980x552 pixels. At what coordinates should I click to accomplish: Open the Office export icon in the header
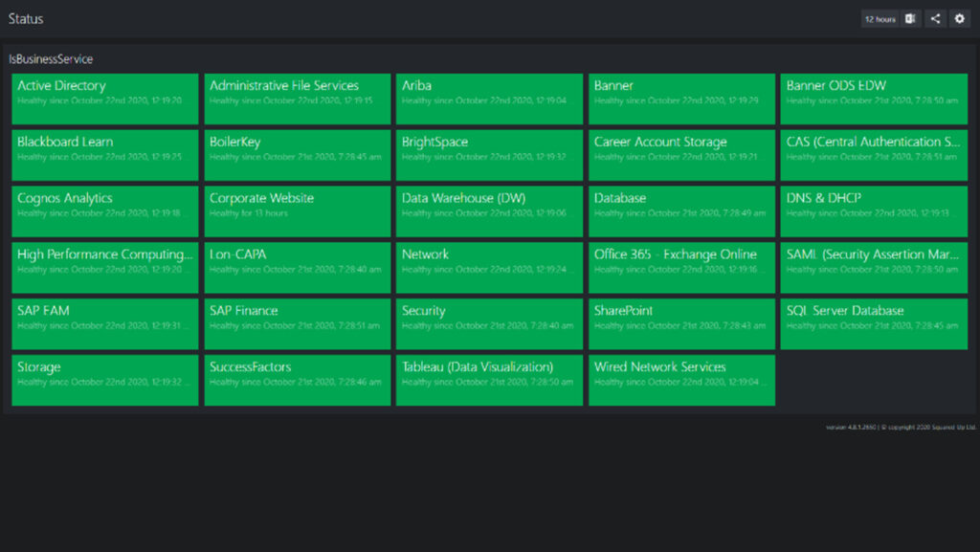pos(911,19)
